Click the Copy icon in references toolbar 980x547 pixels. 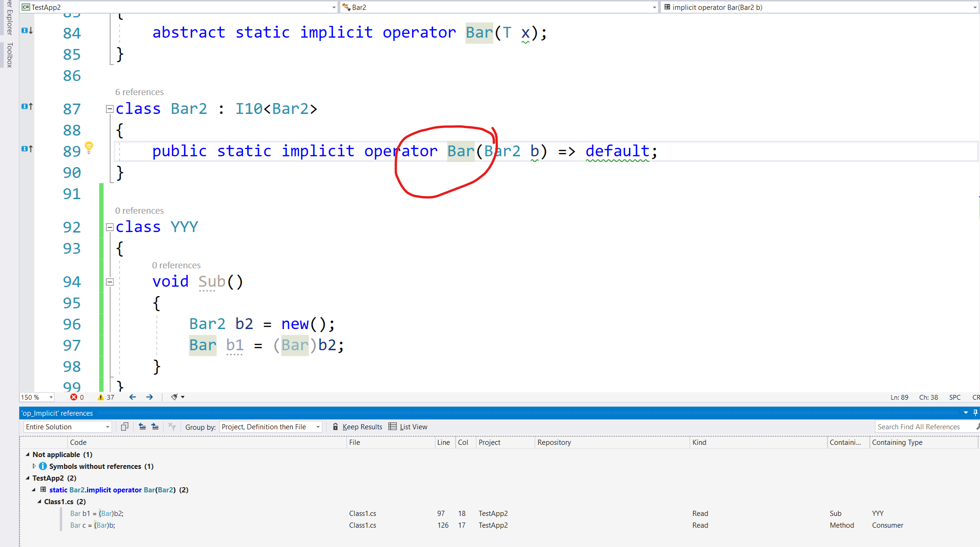pos(125,427)
